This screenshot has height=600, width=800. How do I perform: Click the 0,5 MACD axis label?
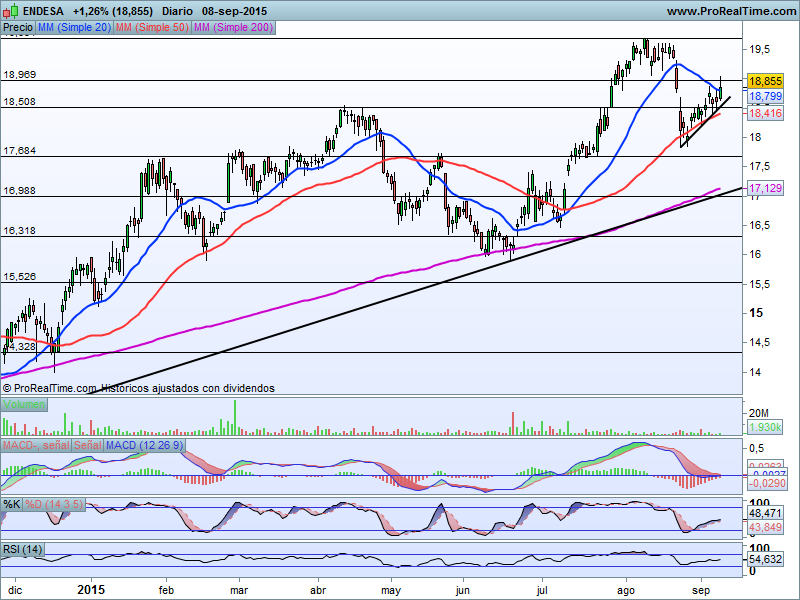757,448
